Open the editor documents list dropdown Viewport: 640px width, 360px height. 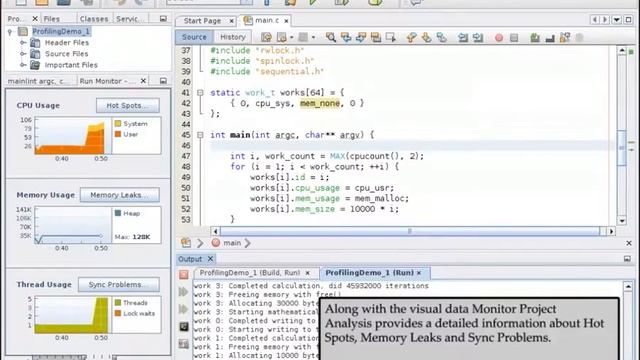617,20
